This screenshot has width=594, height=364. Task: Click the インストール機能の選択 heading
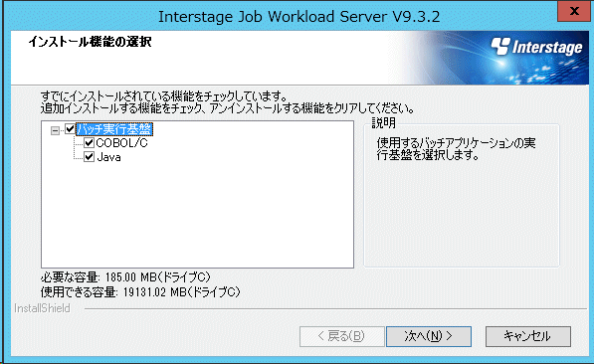[90, 42]
